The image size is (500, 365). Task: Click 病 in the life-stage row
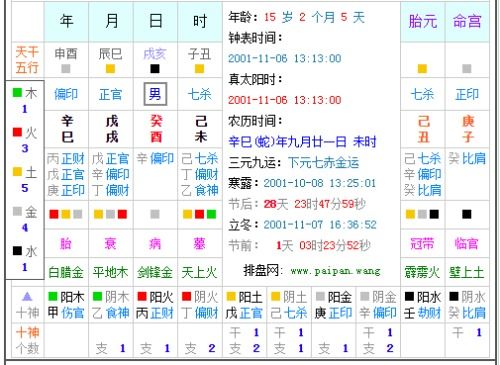click(x=155, y=244)
